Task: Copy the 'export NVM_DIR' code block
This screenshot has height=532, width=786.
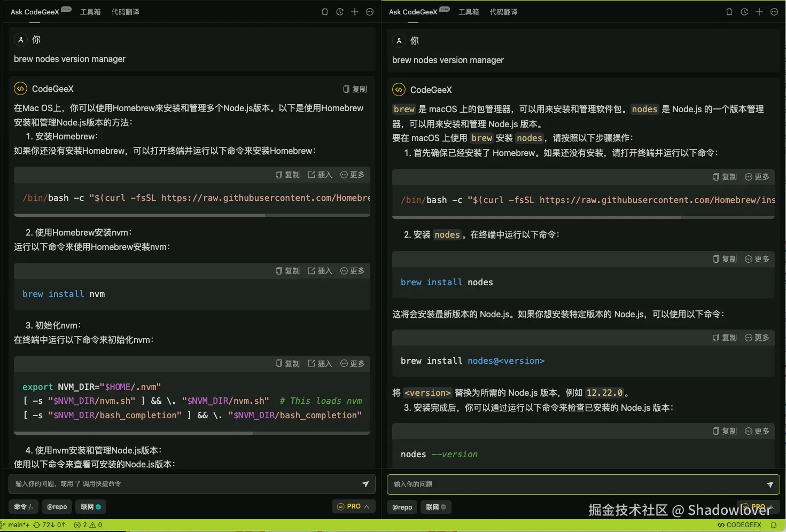Action: point(287,364)
